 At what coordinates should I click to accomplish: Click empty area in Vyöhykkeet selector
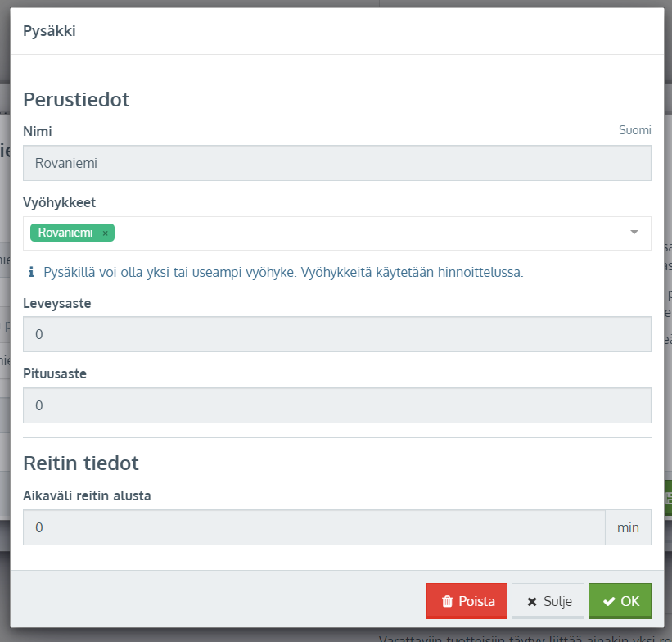pyautogui.click(x=368, y=233)
